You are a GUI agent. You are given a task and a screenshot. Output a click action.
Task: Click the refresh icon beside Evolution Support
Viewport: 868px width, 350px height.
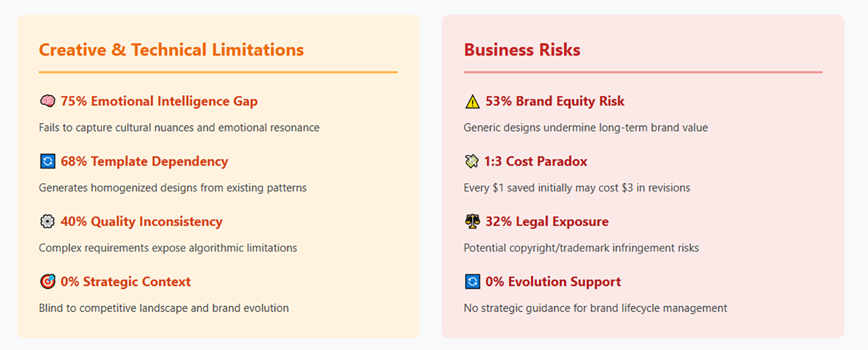tap(473, 282)
